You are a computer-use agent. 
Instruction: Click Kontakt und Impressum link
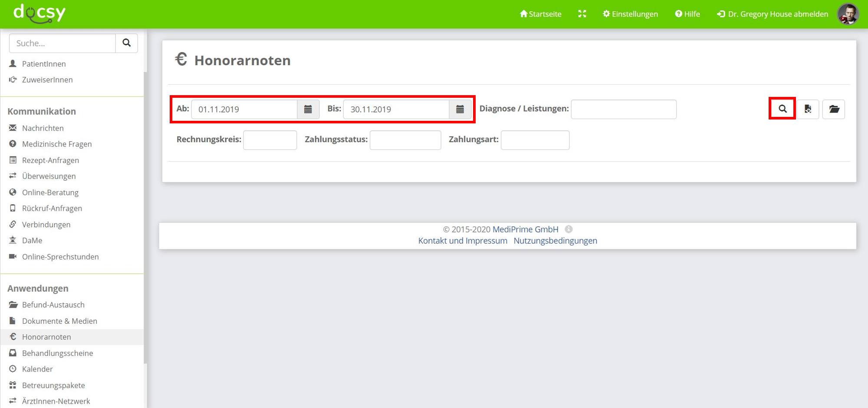463,241
